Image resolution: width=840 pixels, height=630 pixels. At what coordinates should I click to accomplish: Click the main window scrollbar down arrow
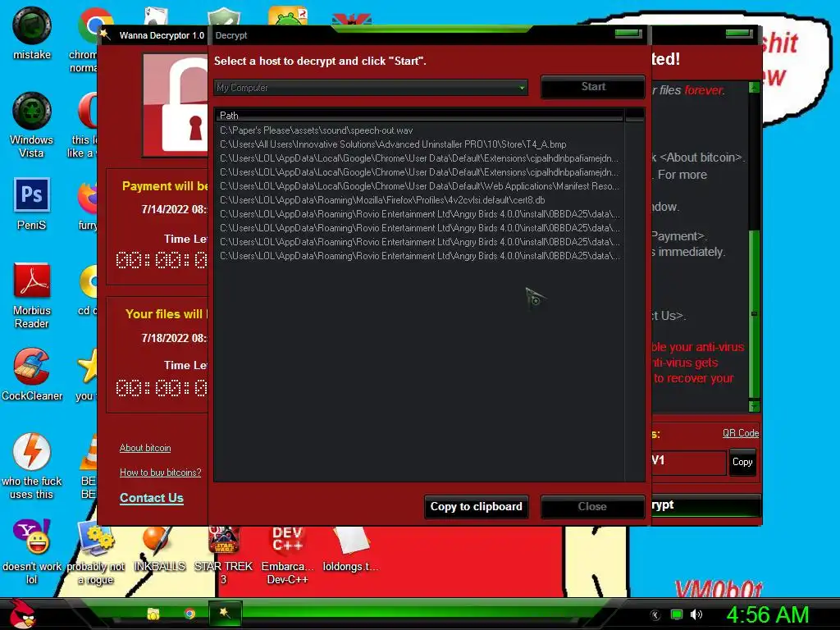[755, 406]
